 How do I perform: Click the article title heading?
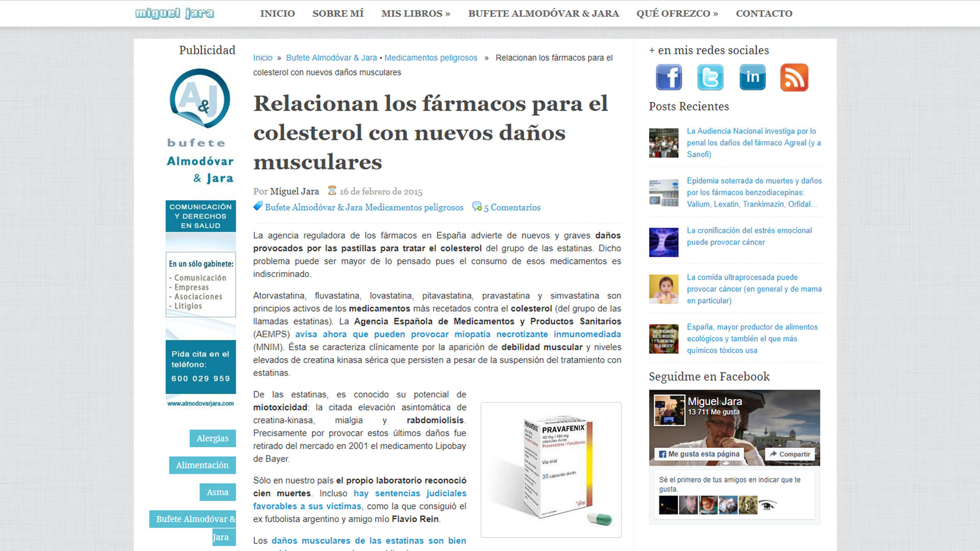tap(431, 133)
